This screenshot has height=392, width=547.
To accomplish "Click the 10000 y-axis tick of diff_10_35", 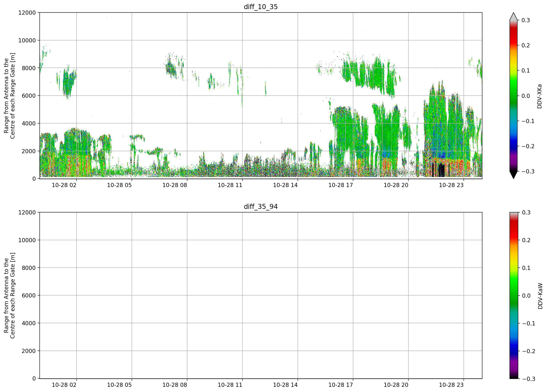I will (x=27, y=40).
